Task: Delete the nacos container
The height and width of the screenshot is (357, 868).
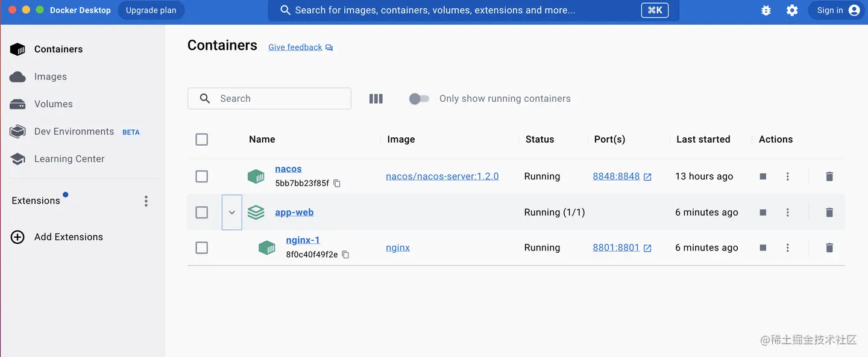Action: [x=829, y=176]
